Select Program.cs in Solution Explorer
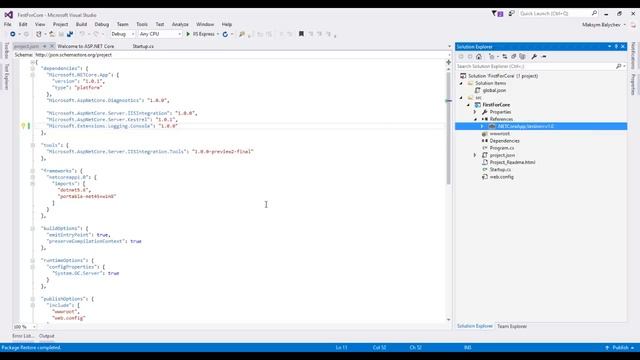 502,148
